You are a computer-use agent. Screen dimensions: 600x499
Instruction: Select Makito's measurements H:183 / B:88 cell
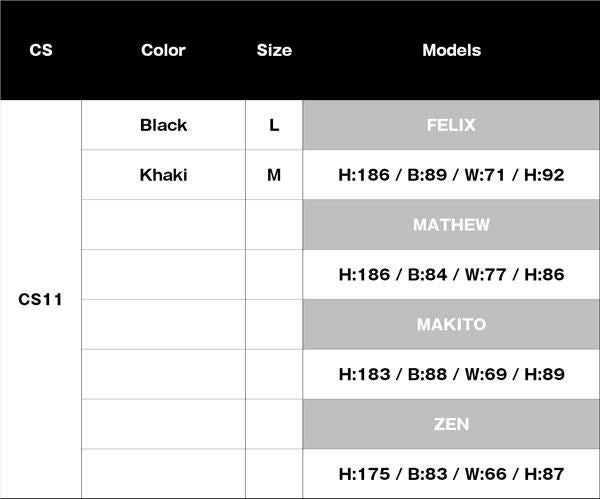pos(451,374)
